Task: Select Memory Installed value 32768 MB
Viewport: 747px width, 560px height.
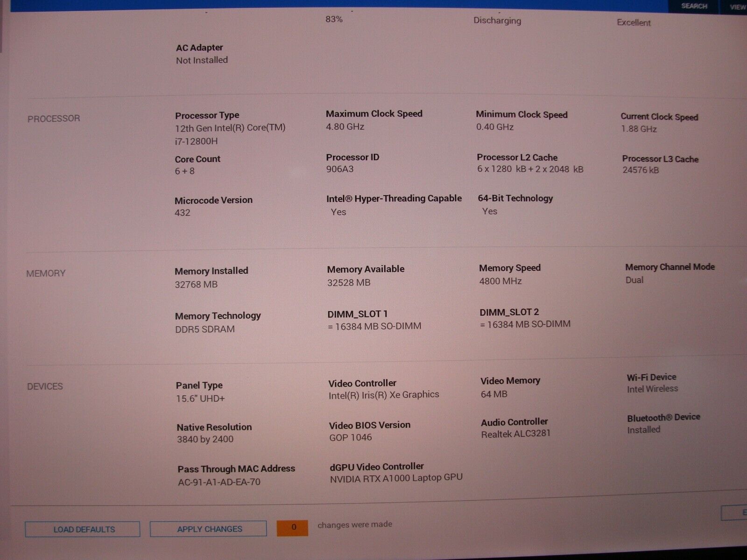Action: (x=196, y=284)
